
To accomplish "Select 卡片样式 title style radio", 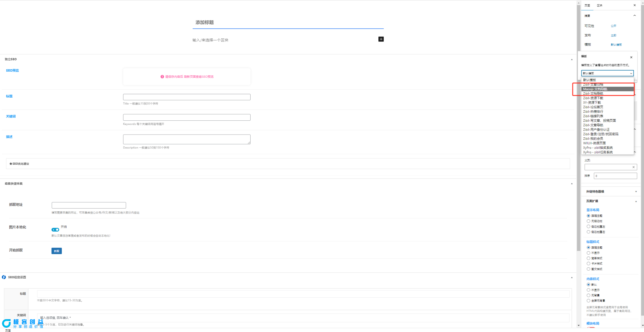I will point(588,264).
